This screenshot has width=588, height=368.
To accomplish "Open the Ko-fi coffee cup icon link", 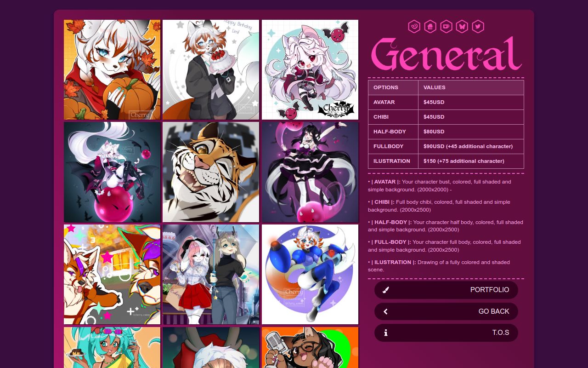I will coord(446,26).
